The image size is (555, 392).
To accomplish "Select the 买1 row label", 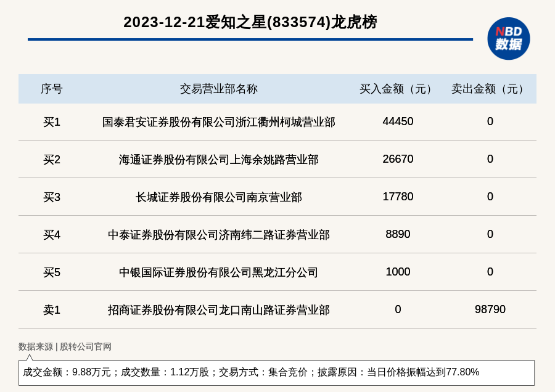I will click(x=52, y=122).
